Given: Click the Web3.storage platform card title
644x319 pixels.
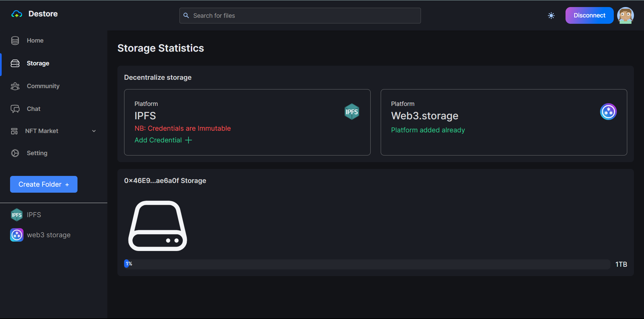Looking at the screenshot, I should click(425, 116).
